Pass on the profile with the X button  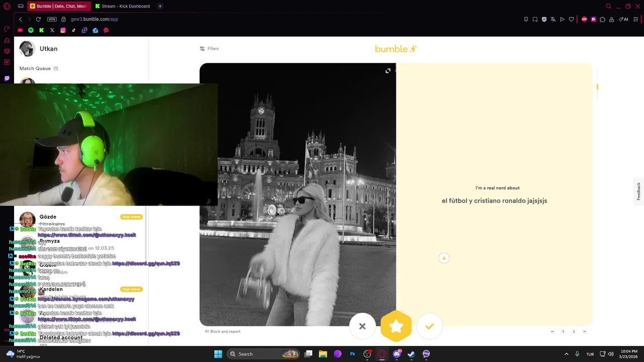click(362, 326)
